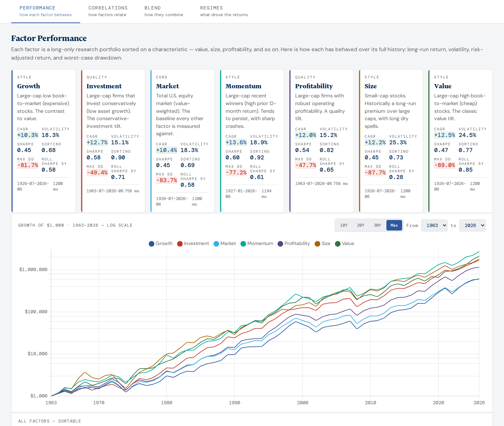Click Momentum Sortino value 0.92
The width and height of the screenshot is (504, 426).
click(x=257, y=158)
